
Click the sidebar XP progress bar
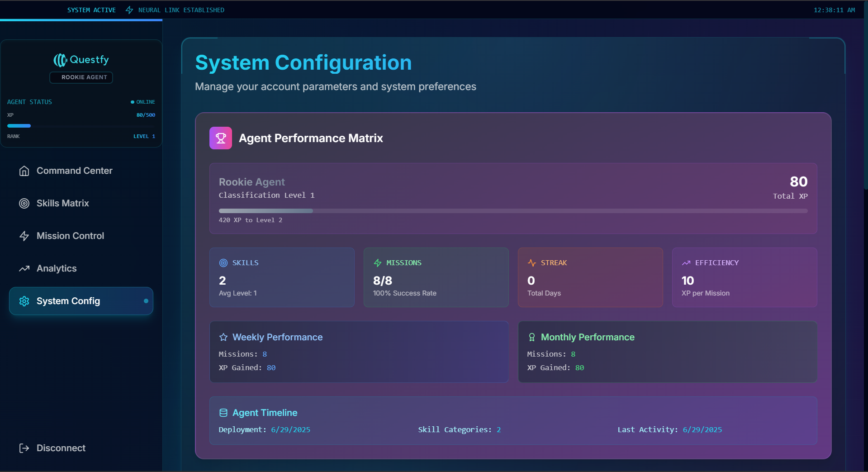pyautogui.click(x=81, y=126)
